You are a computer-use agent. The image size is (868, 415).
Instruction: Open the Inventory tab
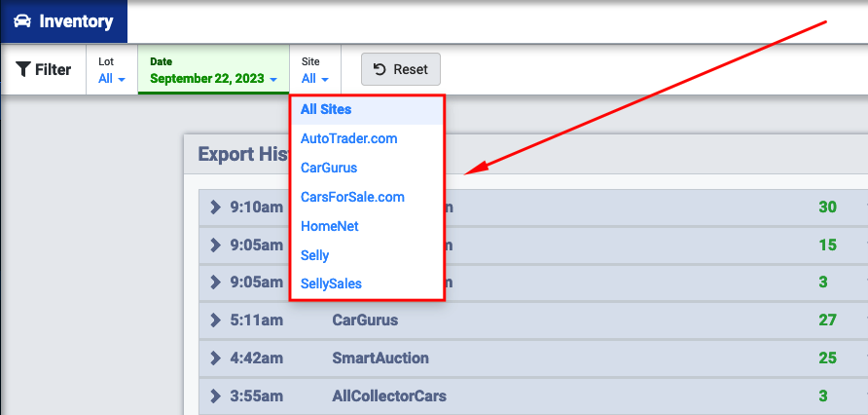coord(63,21)
